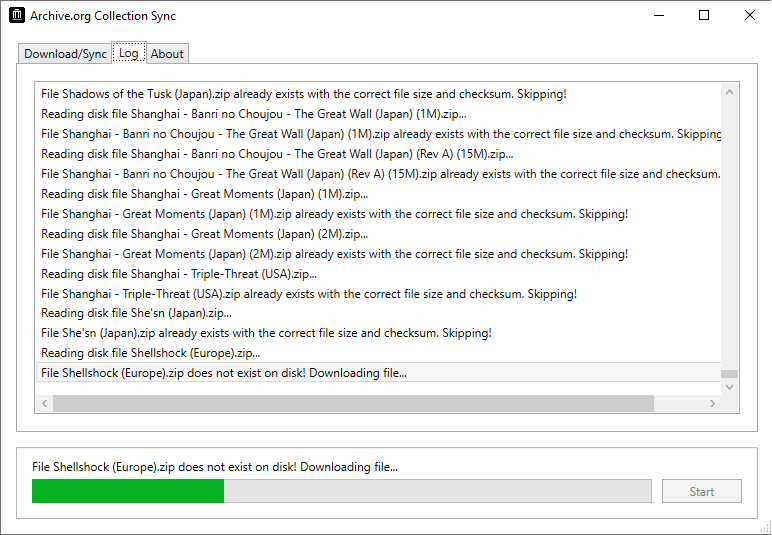The width and height of the screenshot is (772, 535).
Task: Open the About tab
Action: click(x=167, y=54)
